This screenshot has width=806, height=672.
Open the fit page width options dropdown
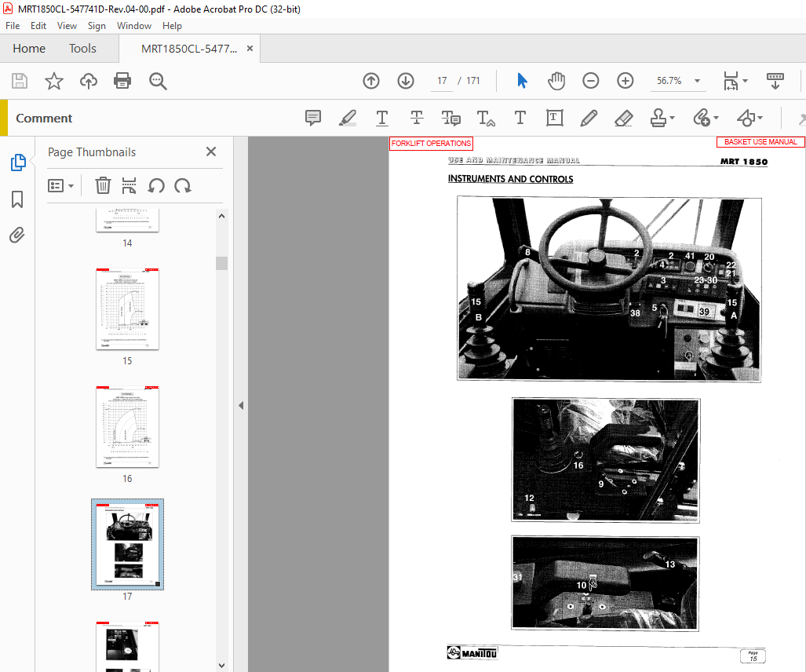(735, 81)
